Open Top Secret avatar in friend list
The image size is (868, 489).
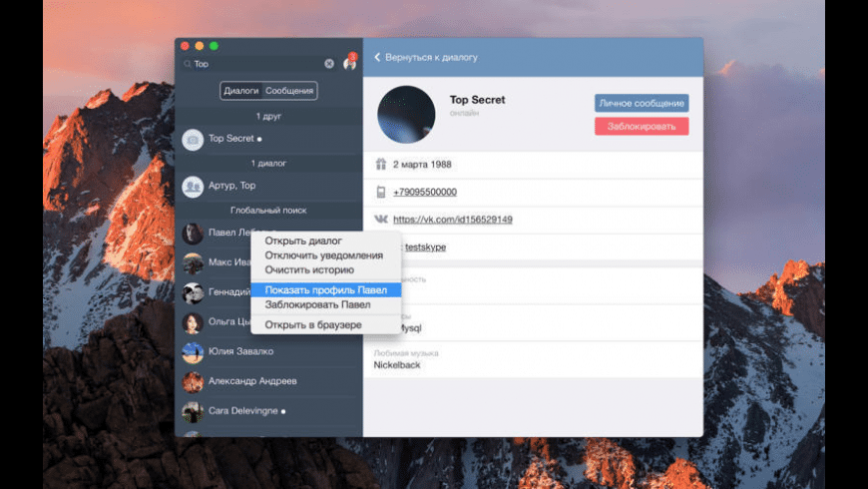pyautogui.click(x=193, y=140)
